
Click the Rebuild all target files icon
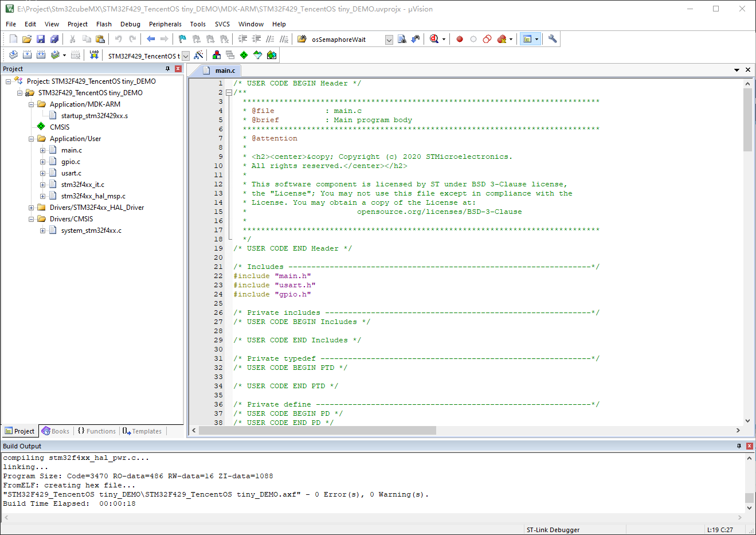click(41, 55)
